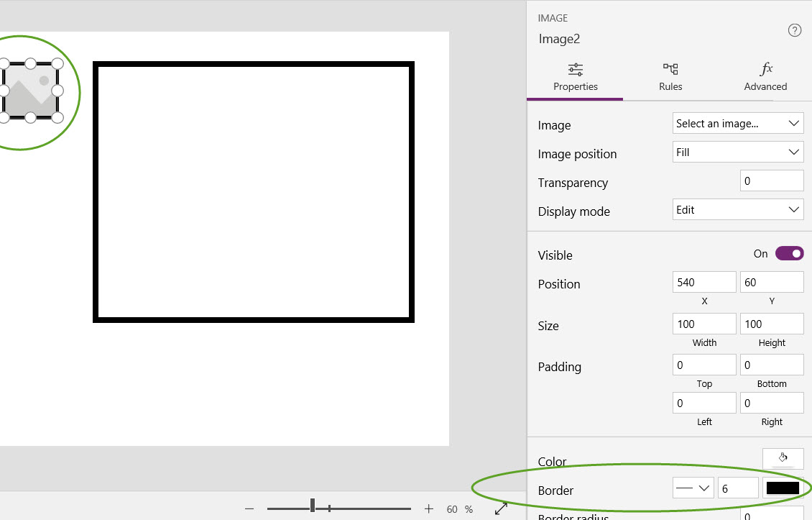Click the X position field

pyautogui.click(x=704, y=283)
